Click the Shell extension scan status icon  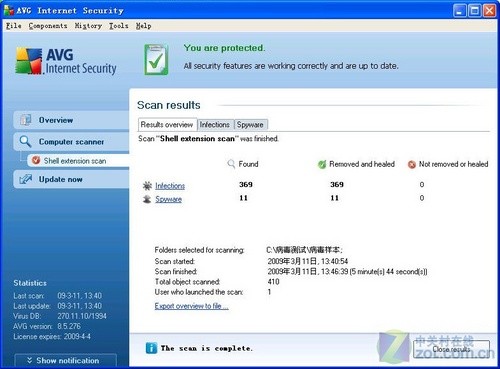(x=36, y=160)
